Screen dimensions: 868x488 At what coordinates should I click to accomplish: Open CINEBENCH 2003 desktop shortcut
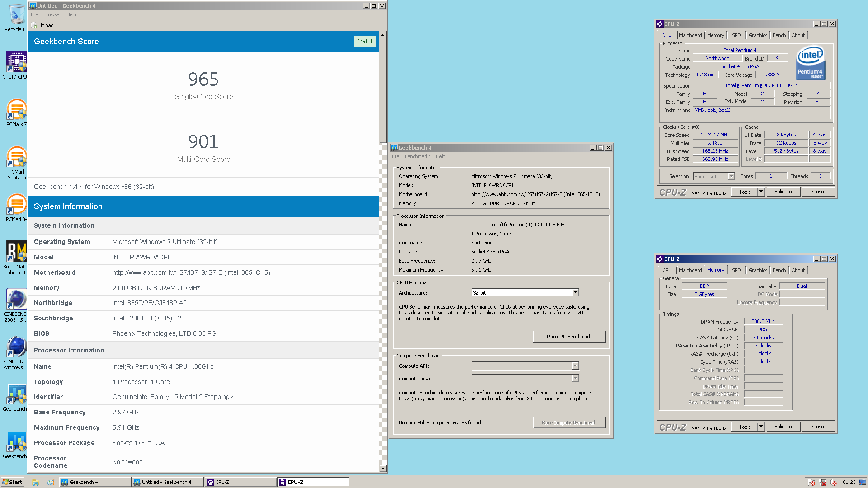(16, 305)
